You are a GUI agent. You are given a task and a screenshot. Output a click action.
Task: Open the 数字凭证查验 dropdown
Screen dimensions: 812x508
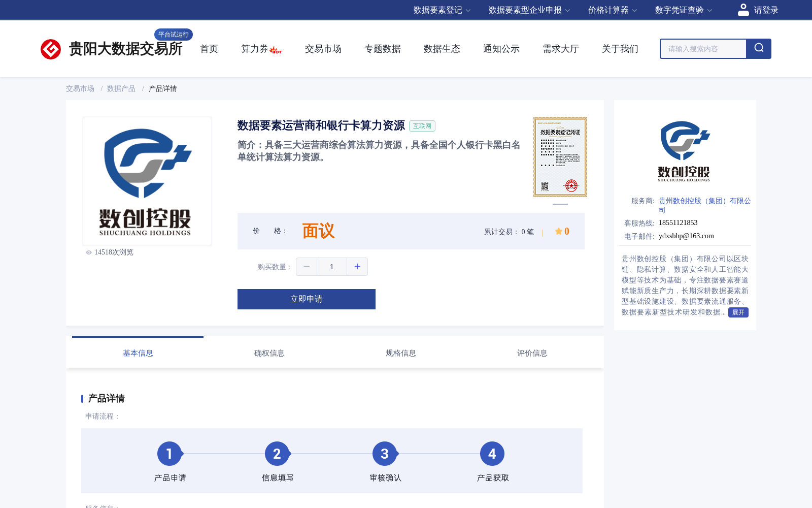coord(684,10)
